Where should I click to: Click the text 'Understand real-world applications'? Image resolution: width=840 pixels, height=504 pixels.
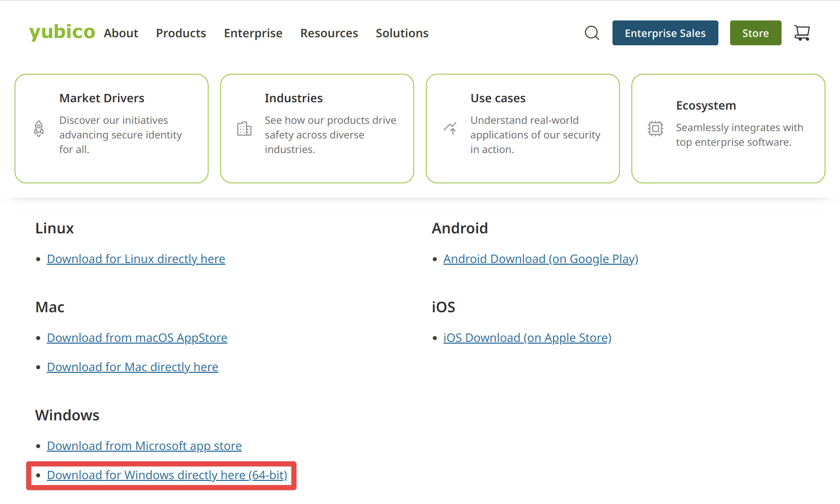coord(524,127)
